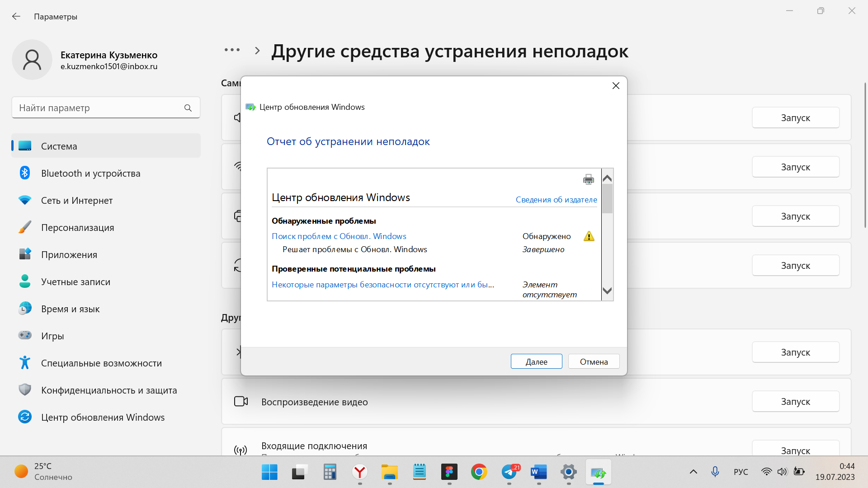Click the printer icon in the report
868x488 pixels.
coord(588,179)
